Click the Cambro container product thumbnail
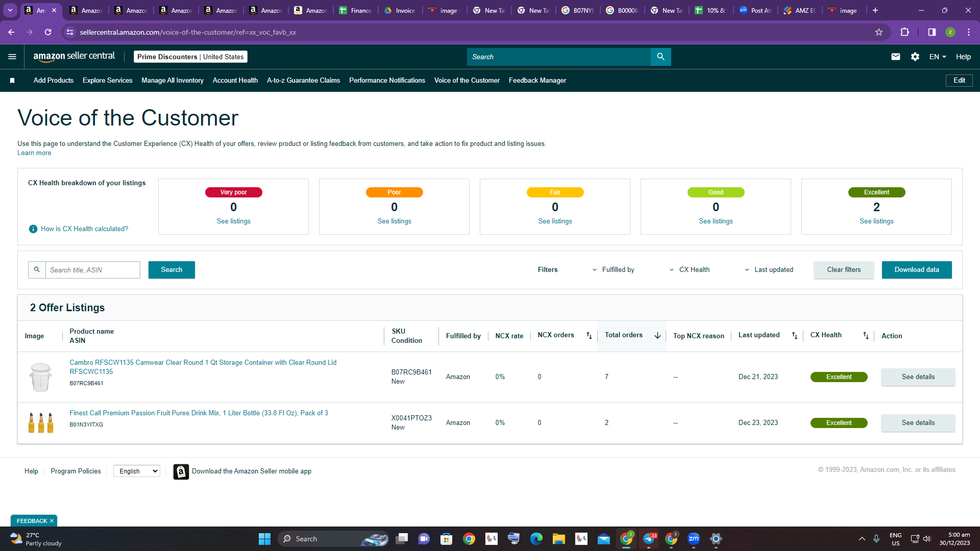980x551 pixels. click(41, 377)
